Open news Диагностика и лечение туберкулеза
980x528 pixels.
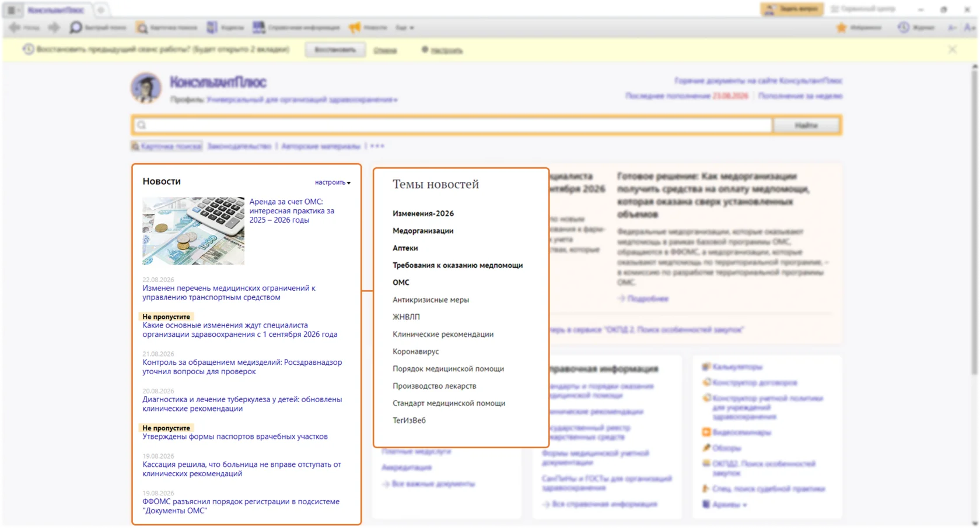point(242,404)
